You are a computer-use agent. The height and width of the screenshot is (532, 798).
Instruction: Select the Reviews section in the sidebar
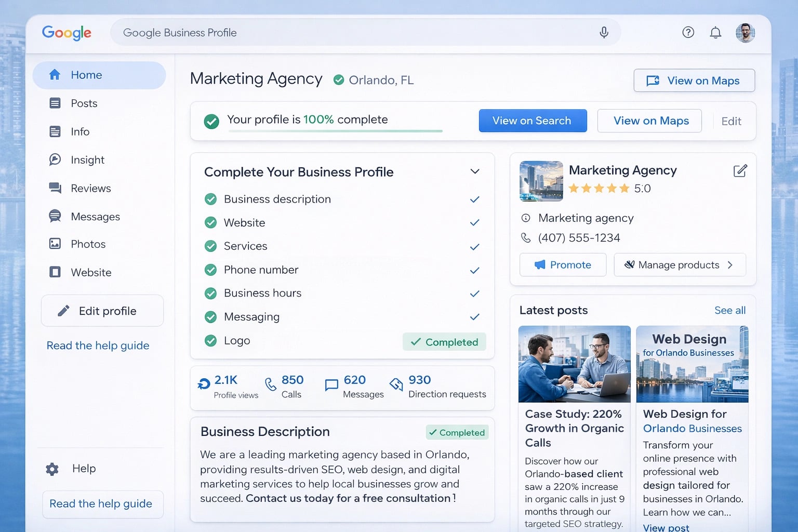point(90,188)
